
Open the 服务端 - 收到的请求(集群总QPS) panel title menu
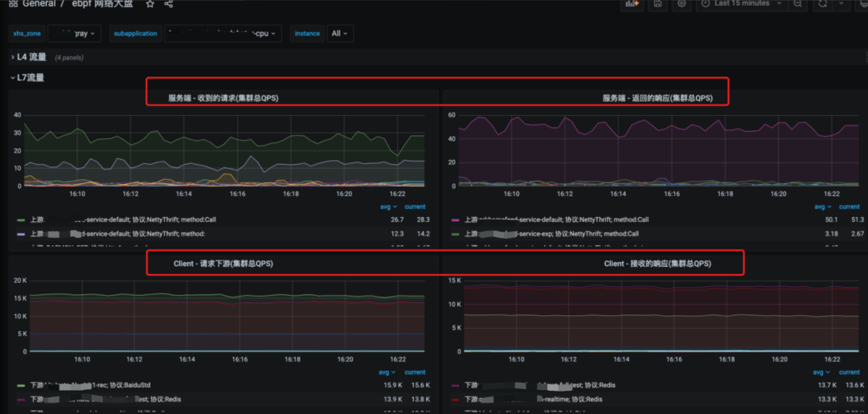click(223, 98)
